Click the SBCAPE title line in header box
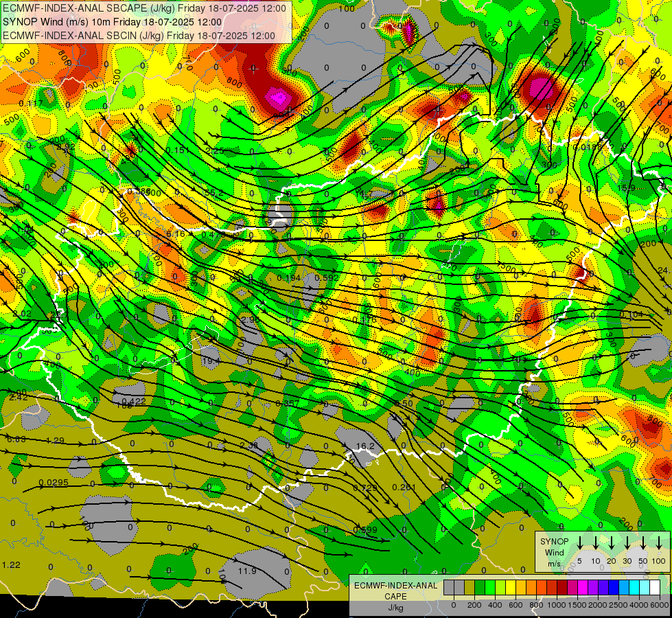The image size is (672, 618). click(144, 8)
